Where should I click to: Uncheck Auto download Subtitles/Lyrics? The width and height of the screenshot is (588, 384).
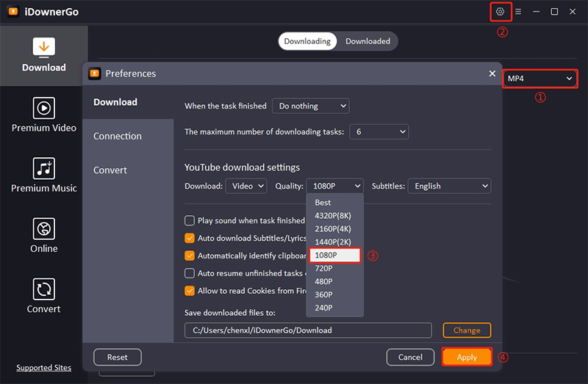[x=190, y=238]
